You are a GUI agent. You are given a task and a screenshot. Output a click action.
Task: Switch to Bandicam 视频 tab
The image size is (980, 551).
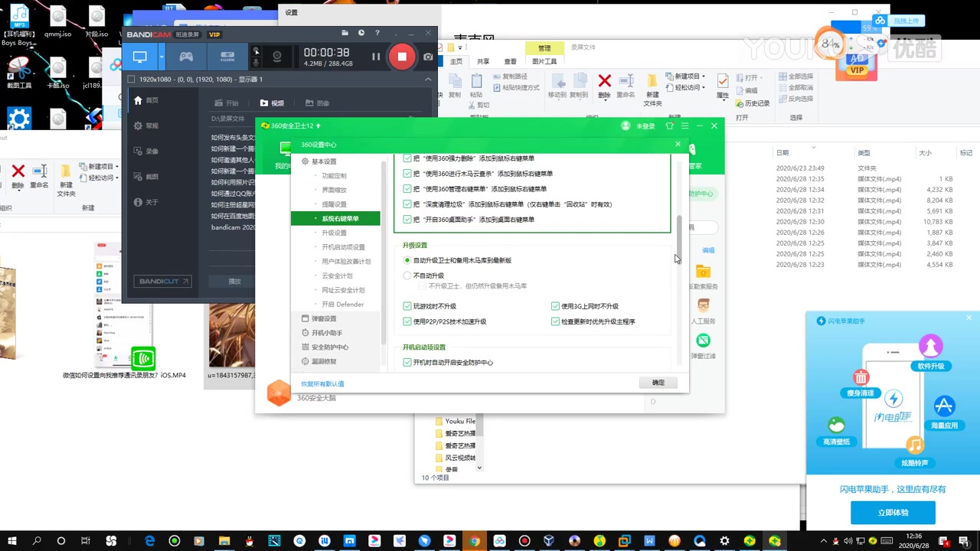pos(272,103)
